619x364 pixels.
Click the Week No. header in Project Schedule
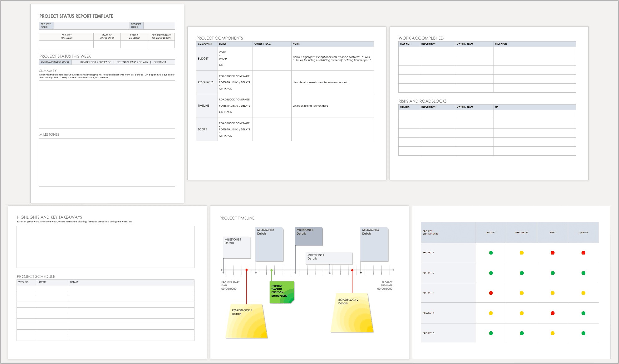pyautogui.click(x=27, y=282)
